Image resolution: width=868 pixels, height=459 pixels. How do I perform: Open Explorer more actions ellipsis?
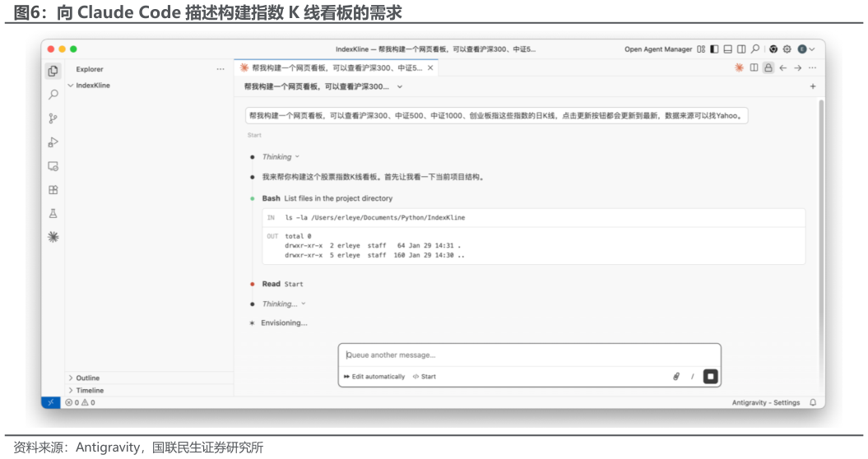(220, 69)
